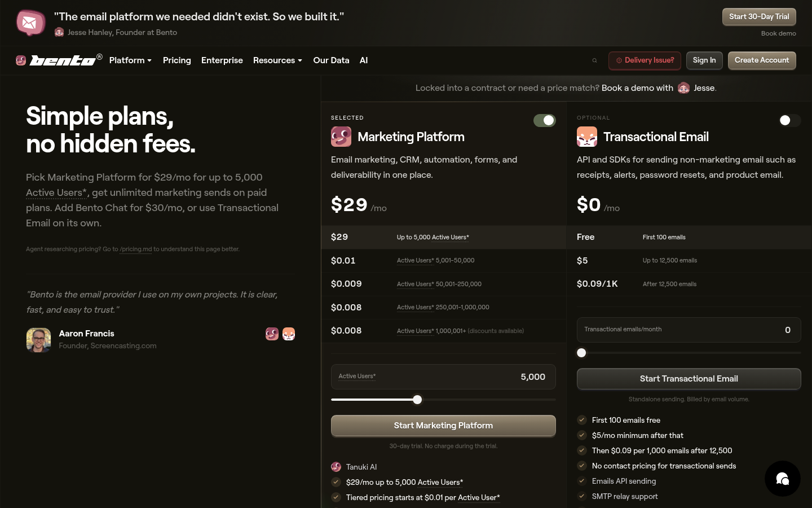
Task: Click the Tanuki AI icon
Action: (336, 467)
